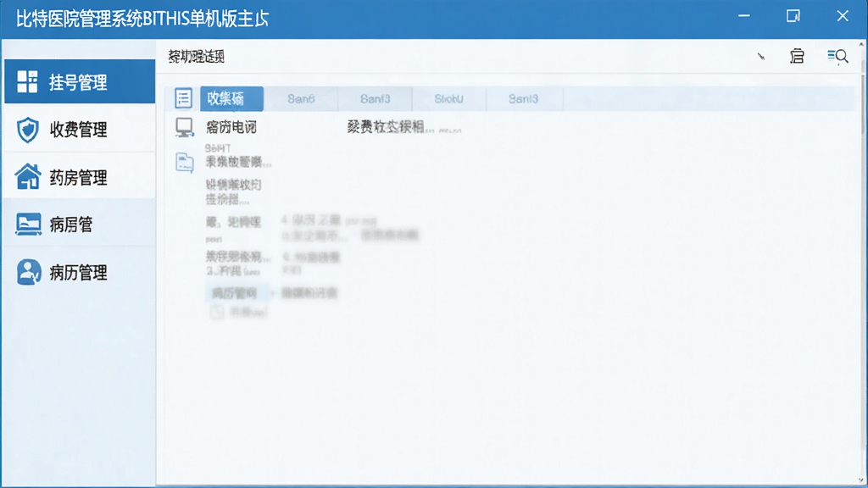Select the computer monitor icon in the list
The height and width of the screenshot is (488, 868).
[184, 127]
